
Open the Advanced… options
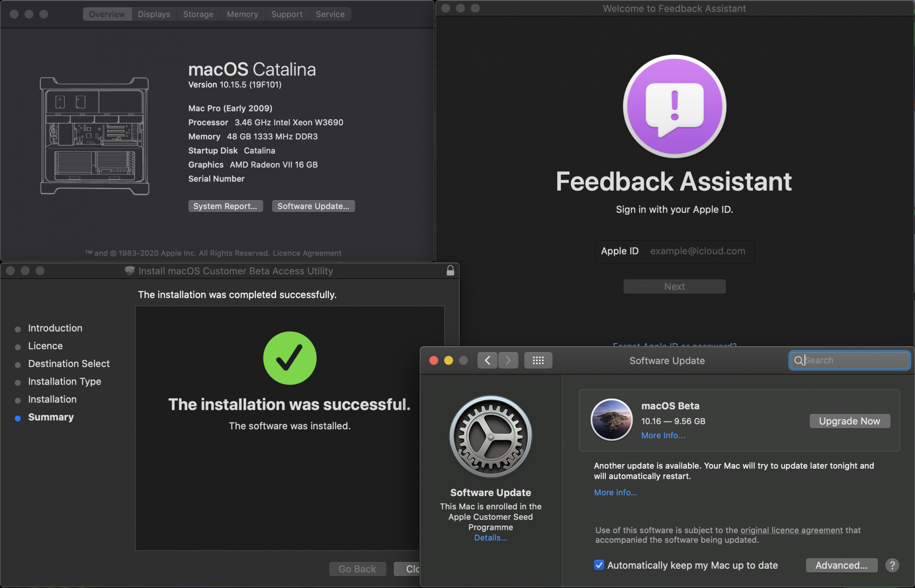pyautogui.click(x=841, y=566)
